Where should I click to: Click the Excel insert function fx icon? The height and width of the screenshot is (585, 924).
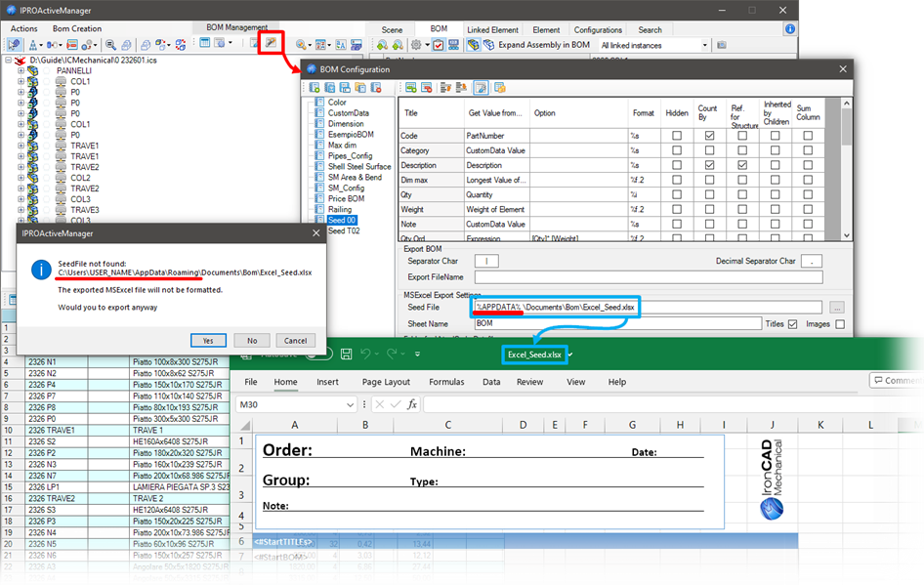pyautogui.click(x=412, y=404)
